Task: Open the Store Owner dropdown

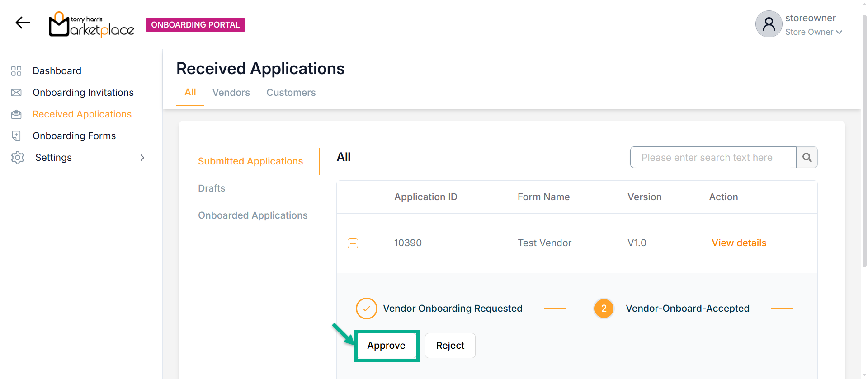Action: 813,32
